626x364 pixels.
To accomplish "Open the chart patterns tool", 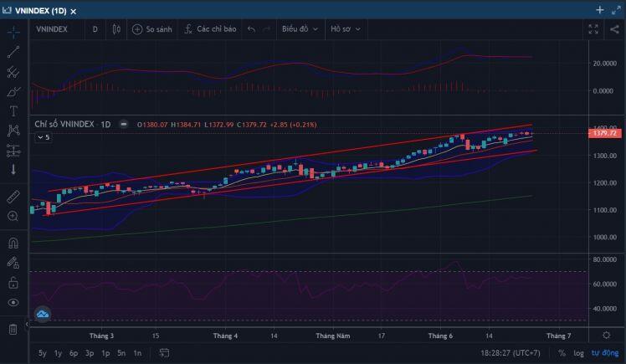I will tap(13, 131).
